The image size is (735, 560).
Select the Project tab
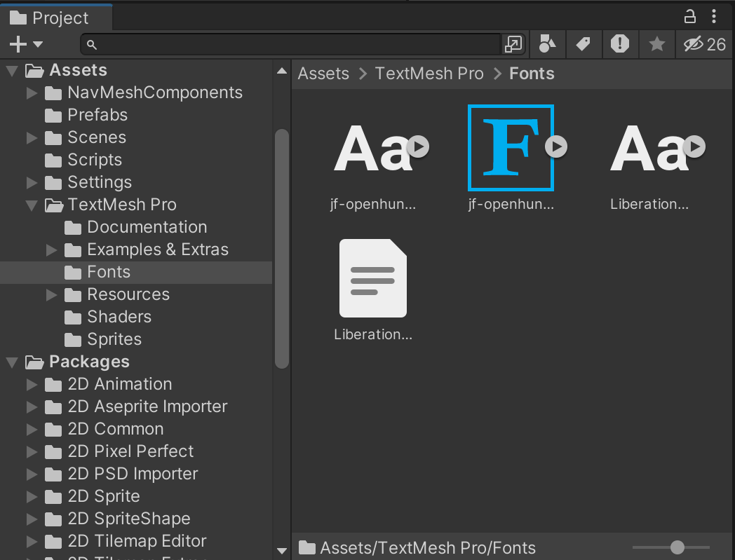56,18
